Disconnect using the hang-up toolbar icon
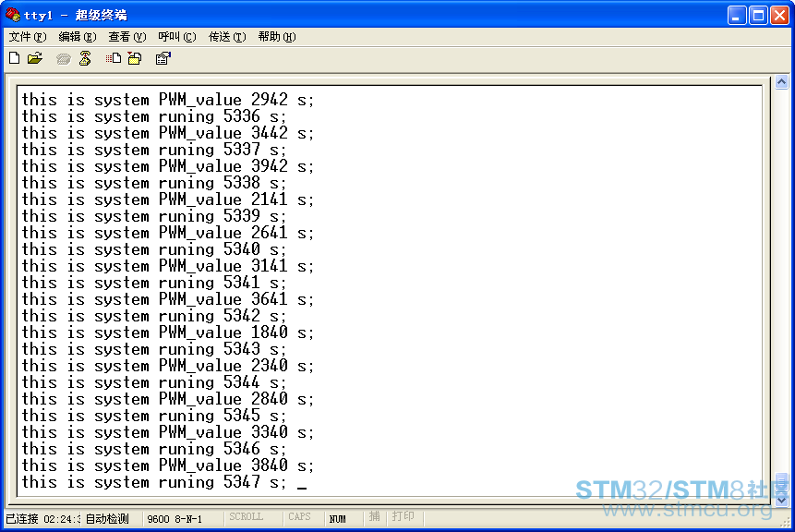Image resolution: width=795 pixels, height=532 pixels. coord(85,58)
